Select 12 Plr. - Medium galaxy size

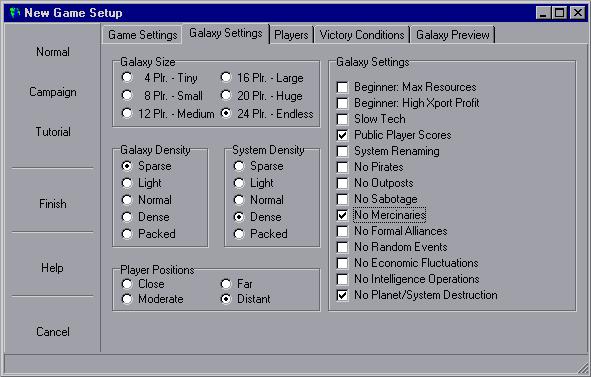click(x=168, y=113)
